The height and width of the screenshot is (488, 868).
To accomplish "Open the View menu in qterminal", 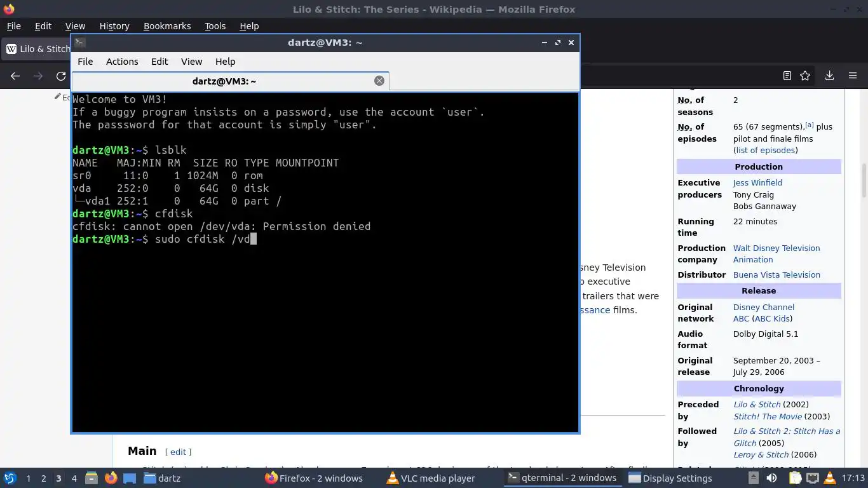I will tap(191, 62).
